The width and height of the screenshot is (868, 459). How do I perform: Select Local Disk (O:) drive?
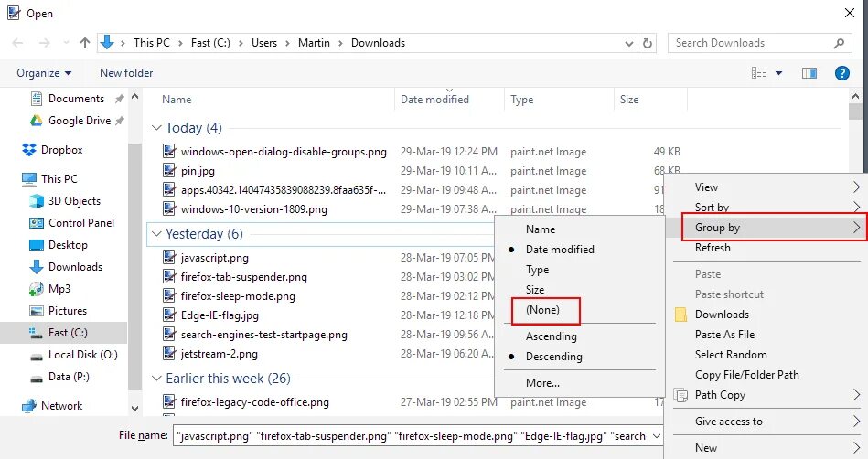82,355
